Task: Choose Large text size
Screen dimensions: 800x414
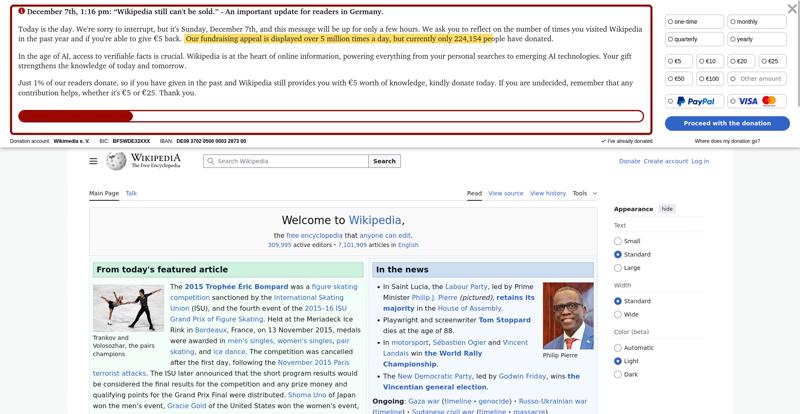Action: 618,268
